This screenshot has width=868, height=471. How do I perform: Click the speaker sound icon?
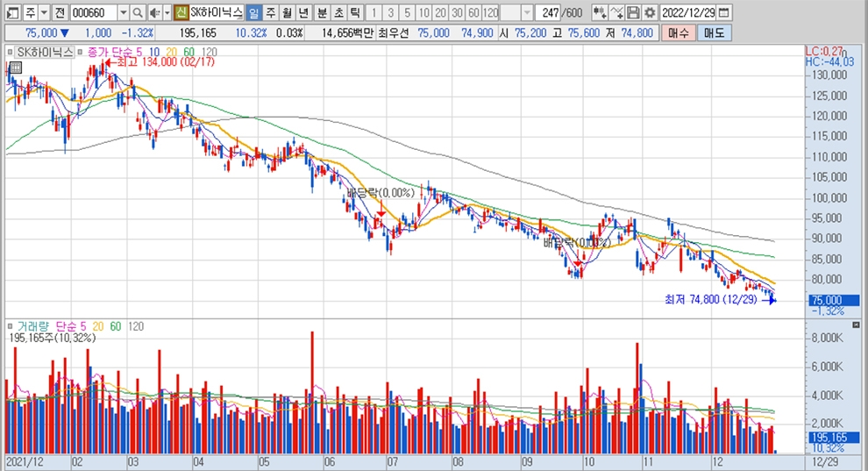(154, 13)
